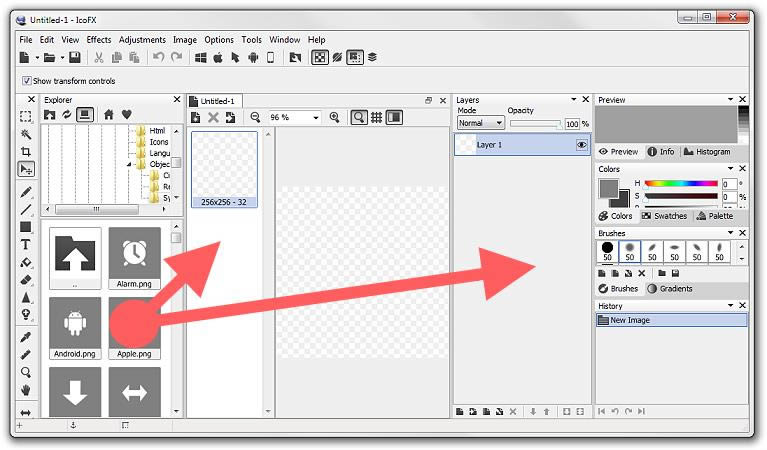Create Windows icon from image

pos(201,57)
